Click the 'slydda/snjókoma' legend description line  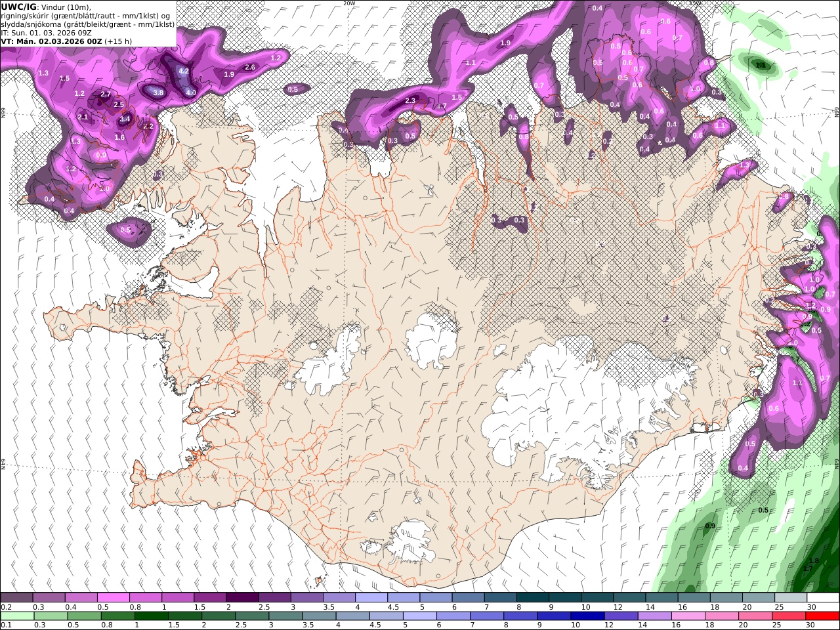click(x=88, y=24)
